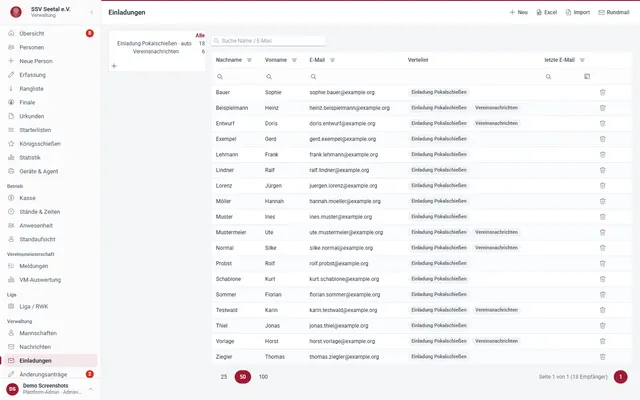640x400 pixels.
Task: Go to Urkunden
Action: point(50,116)
